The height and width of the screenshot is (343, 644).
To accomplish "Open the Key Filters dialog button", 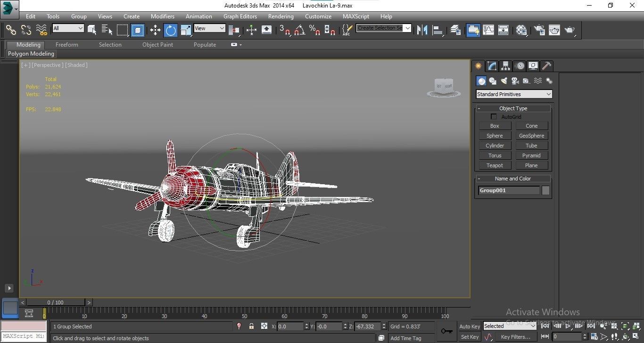I will coord(515,337).
